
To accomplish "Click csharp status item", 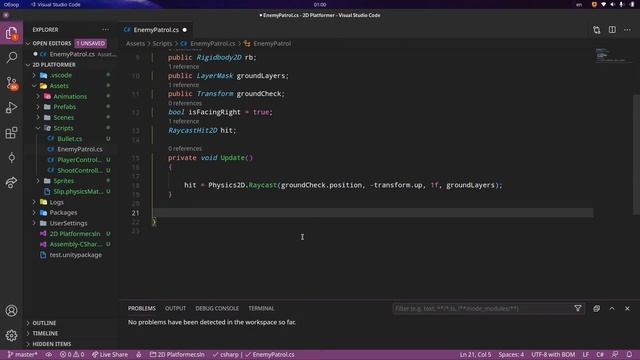I will 226,354.
